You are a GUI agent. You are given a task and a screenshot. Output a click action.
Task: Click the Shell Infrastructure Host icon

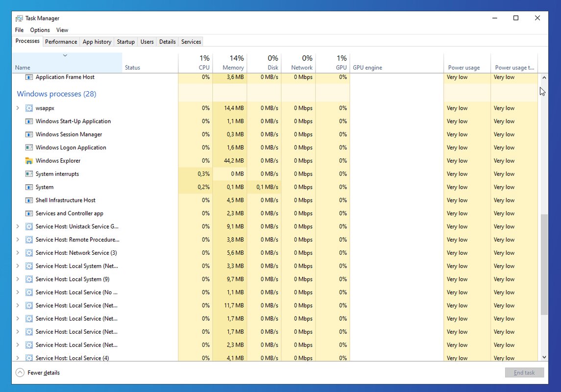pyautogui.click(x=29, y=200)
